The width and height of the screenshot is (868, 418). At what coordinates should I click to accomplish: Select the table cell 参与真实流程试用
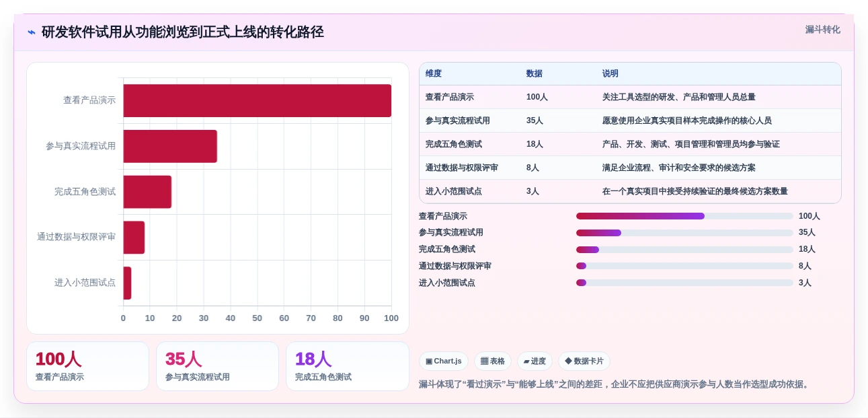(x=458, y=120)
